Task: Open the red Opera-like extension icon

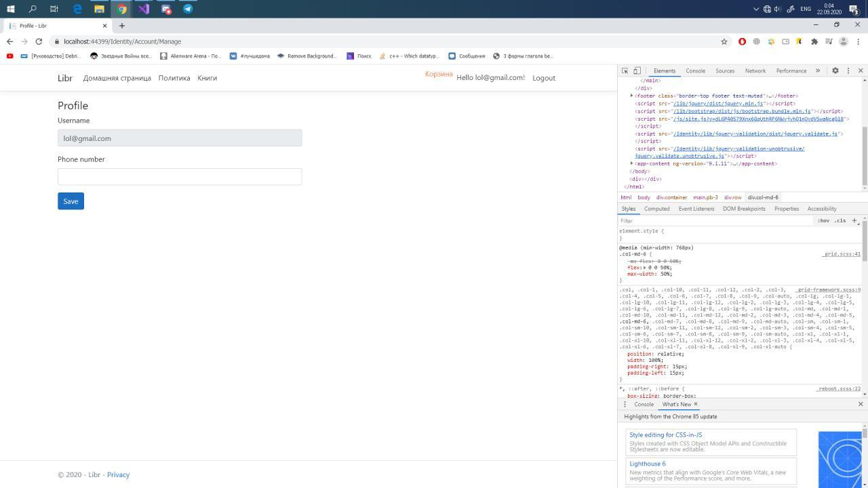Action: 743,41
